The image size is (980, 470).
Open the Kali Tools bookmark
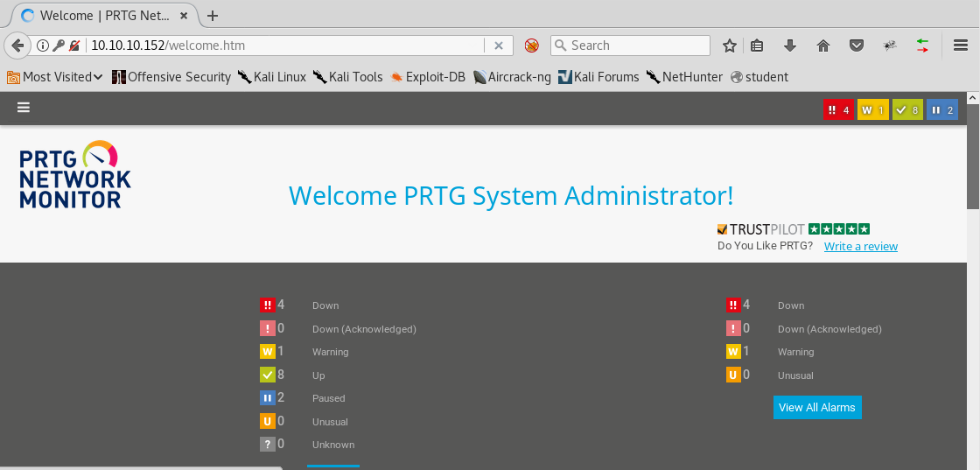348,77
